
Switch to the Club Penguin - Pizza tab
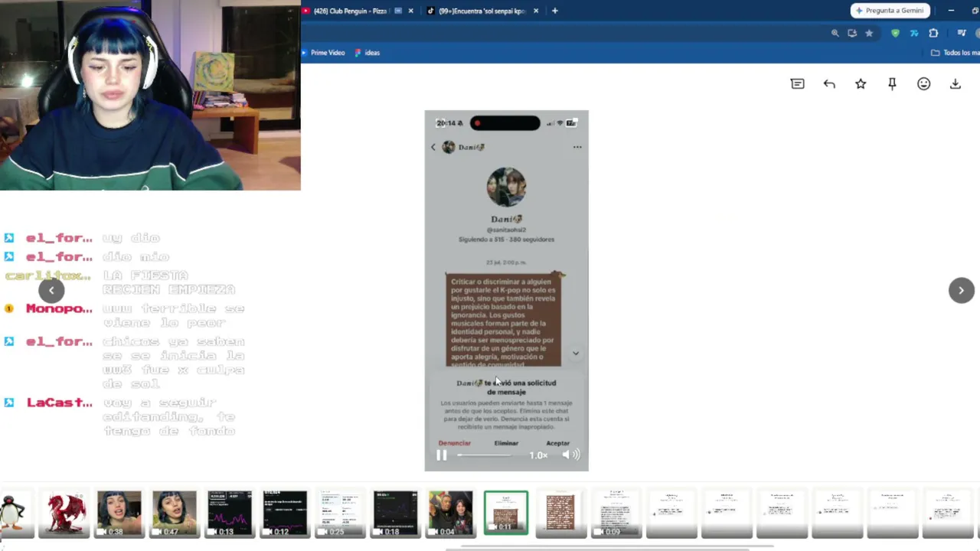click(351, 11)
